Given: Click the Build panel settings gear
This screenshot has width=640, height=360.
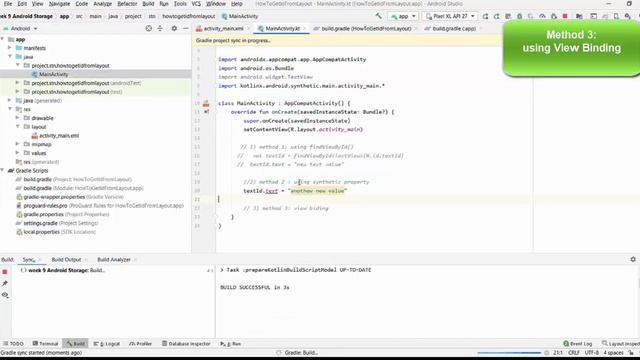Looking at the screenshot, I should (x=633, y=259).
